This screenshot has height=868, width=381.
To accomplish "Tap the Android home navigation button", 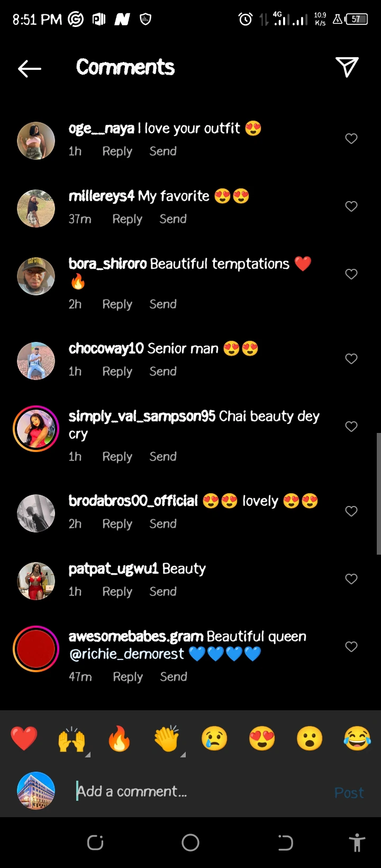I will [190, 843].
